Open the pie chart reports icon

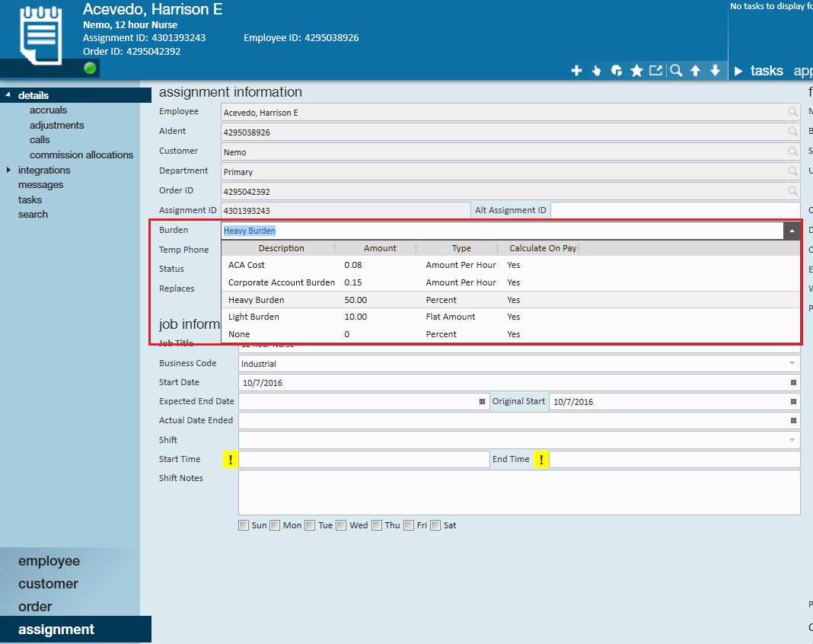pos(616,71)
